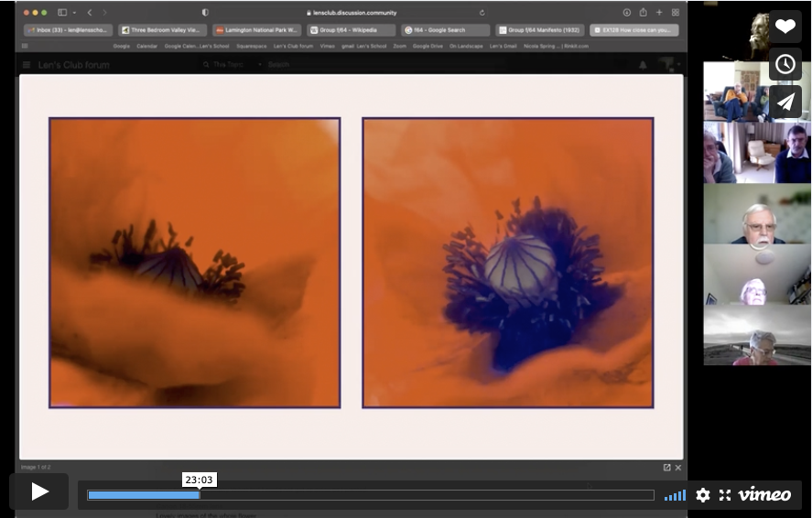The height and width of the screenshot is (518, 812).
Task: Go back in Safari
Action: pyautogui.click(x=90, y=13)
